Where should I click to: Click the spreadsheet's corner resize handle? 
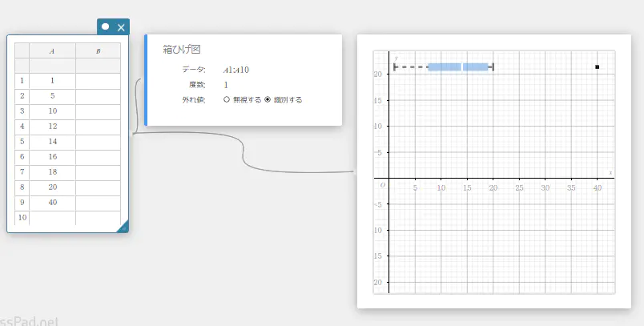[122, 227]
